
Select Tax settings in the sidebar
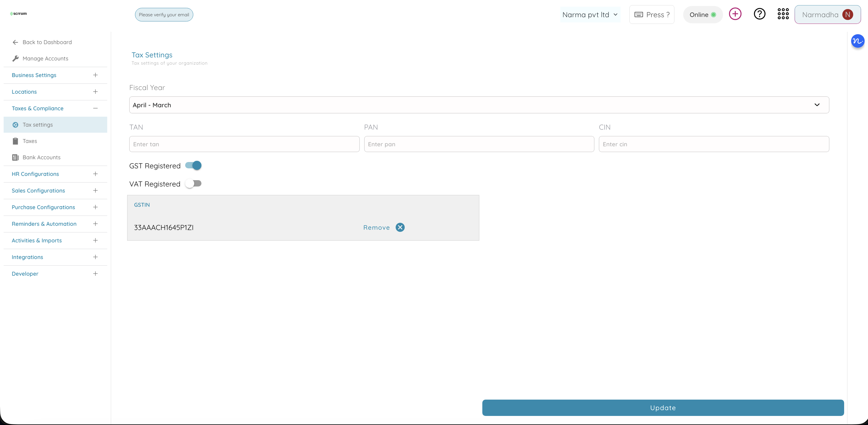pos(37,125)
